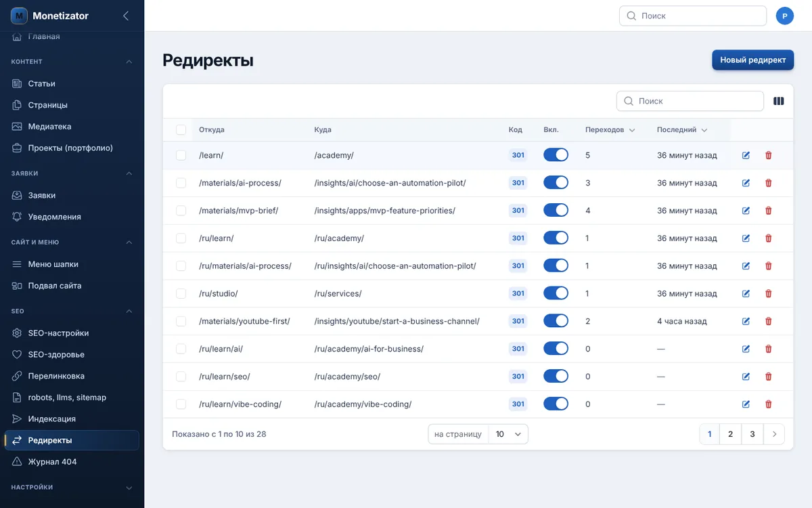
Task: Delete the /ru/learn/seo/ redirect
Action: point(768,377)
